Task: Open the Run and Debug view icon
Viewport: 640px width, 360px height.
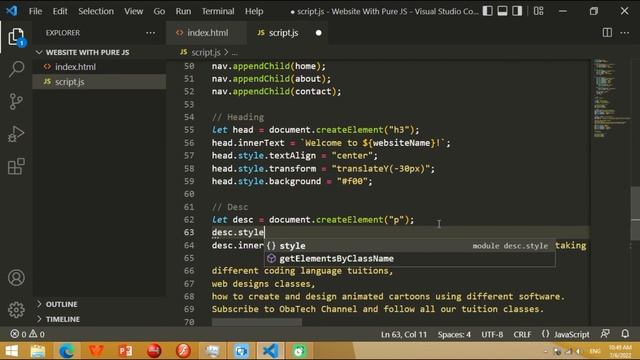Action: tap(16, 134)
